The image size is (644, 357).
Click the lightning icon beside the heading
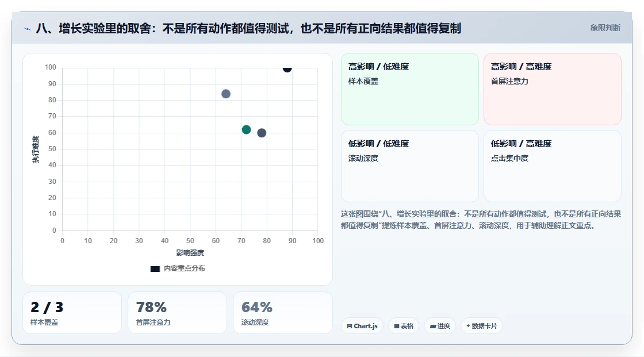[28, 29]
